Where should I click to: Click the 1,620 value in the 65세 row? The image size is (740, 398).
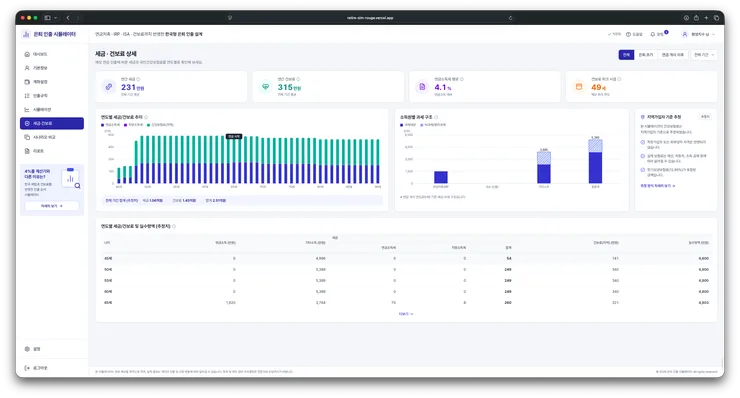pos(231,303)
